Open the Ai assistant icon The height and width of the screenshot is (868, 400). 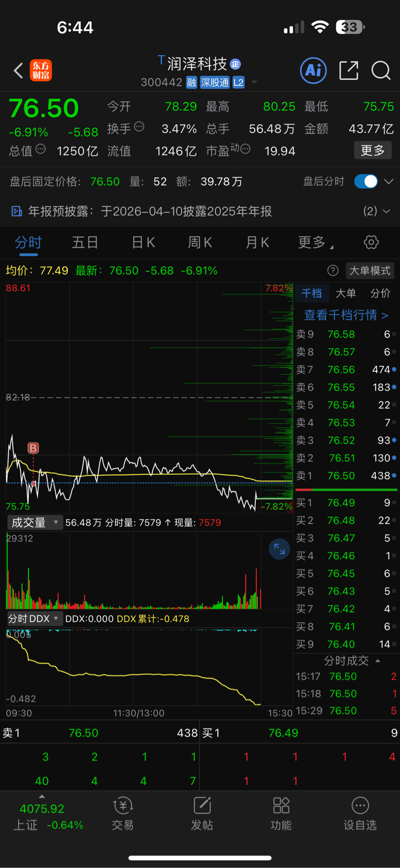314,70
